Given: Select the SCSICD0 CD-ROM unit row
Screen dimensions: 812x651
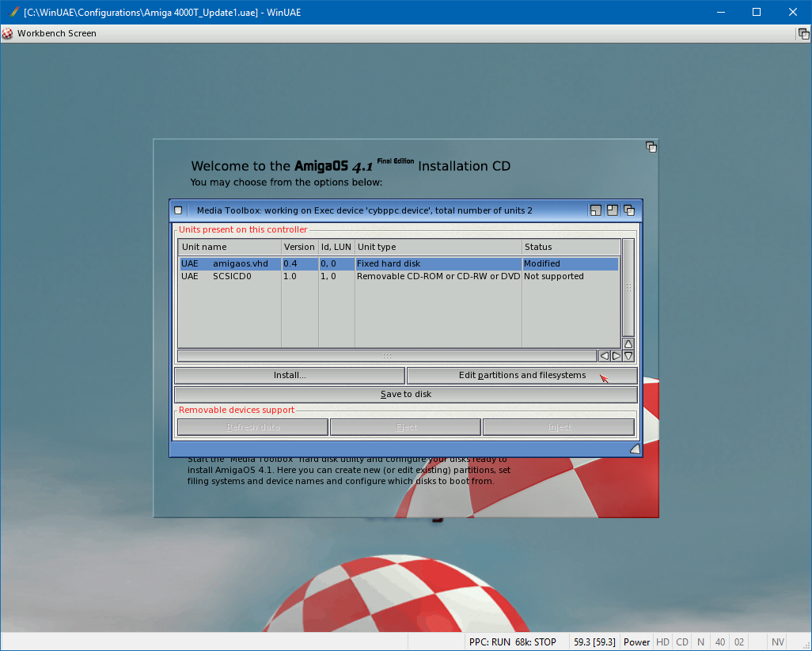Looking at the screenshot, I should tap(397, 277).
